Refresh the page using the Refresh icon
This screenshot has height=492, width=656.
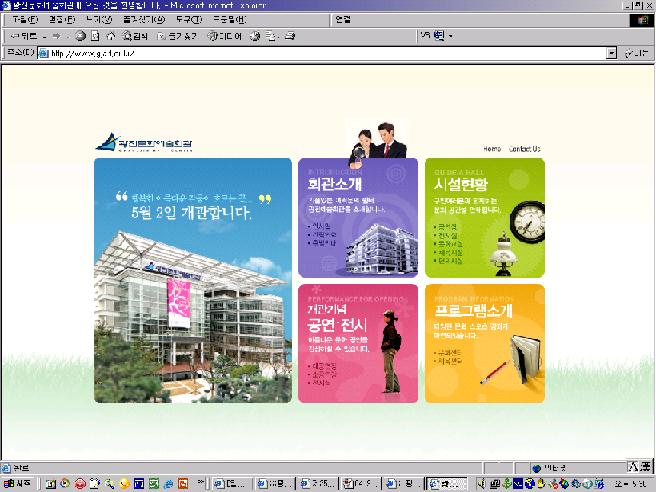(x=95, y=36)
